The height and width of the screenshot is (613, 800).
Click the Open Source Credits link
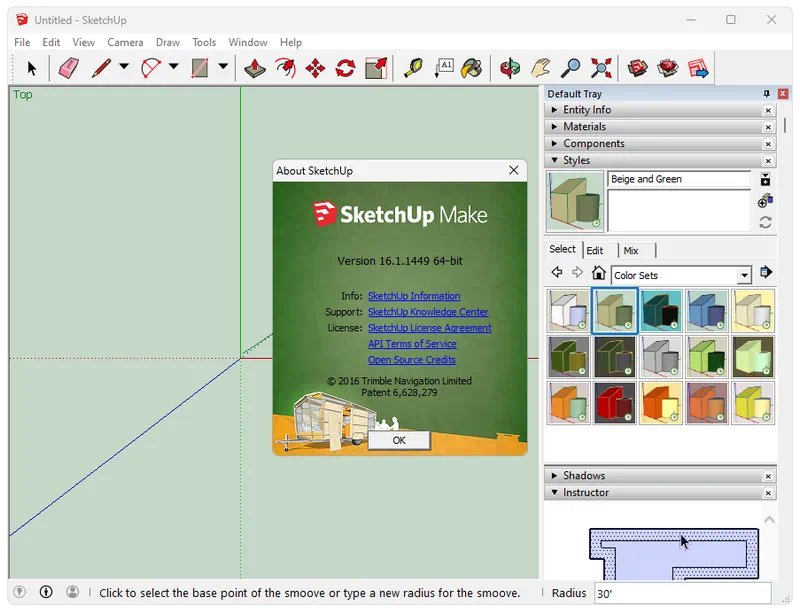point(412,360)
